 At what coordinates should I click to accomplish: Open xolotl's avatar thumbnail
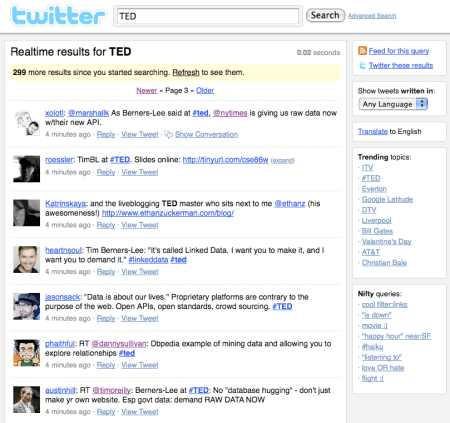pyautogui.click(x=27, y=123)
